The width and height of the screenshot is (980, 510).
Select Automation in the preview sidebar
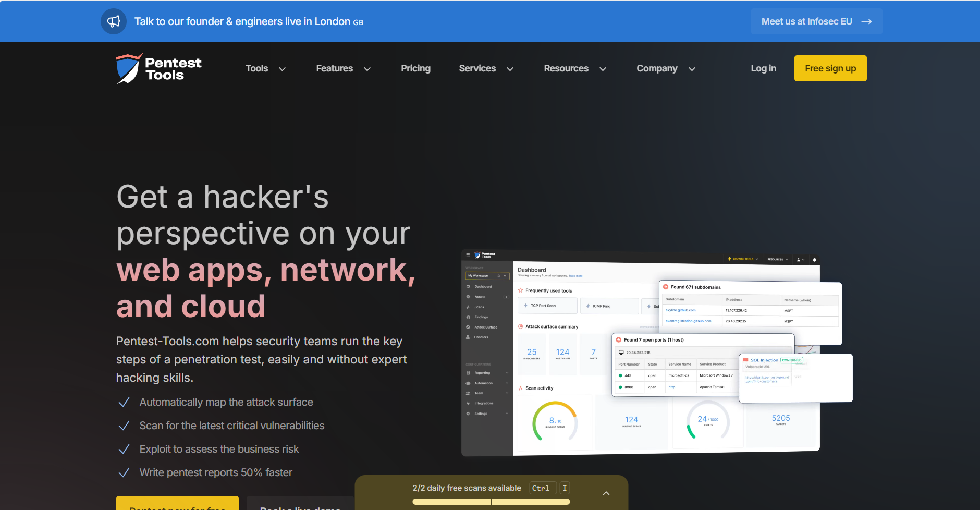(487, 383)
